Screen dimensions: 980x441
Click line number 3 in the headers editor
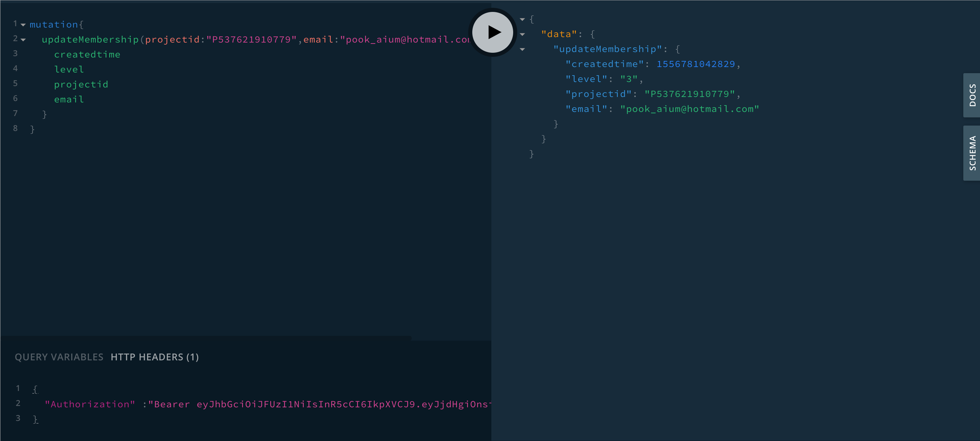tap(18, 418)
